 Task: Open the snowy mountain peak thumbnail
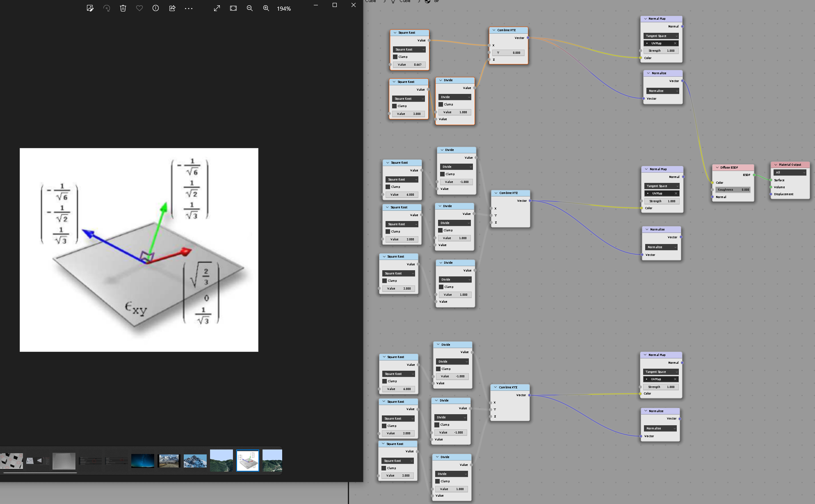(195, 461)
